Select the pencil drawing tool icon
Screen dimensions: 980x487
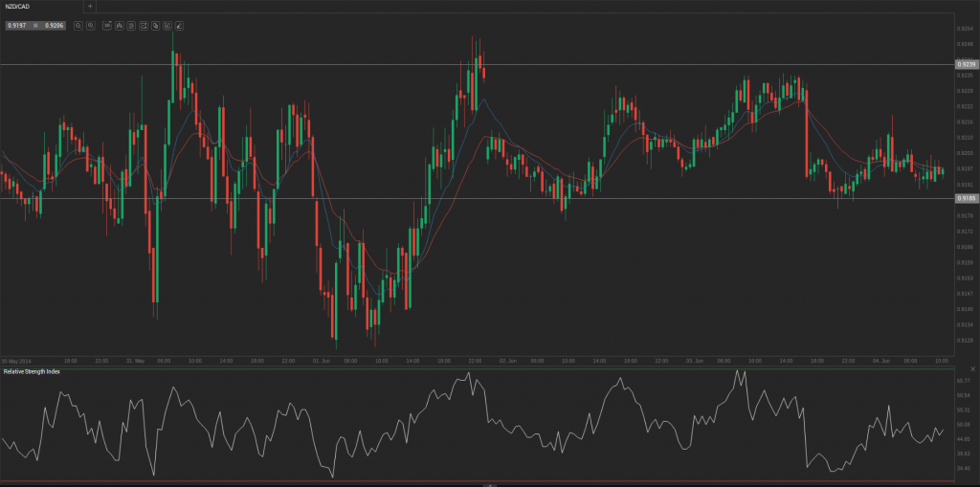point(179,25)
